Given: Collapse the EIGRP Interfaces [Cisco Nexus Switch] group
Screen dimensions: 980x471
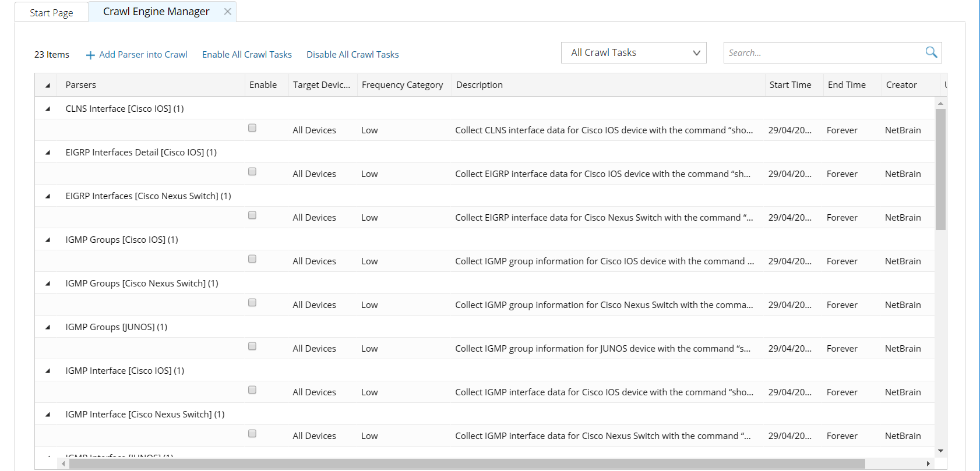Looking at the screenshot, I should click(48, 196).
